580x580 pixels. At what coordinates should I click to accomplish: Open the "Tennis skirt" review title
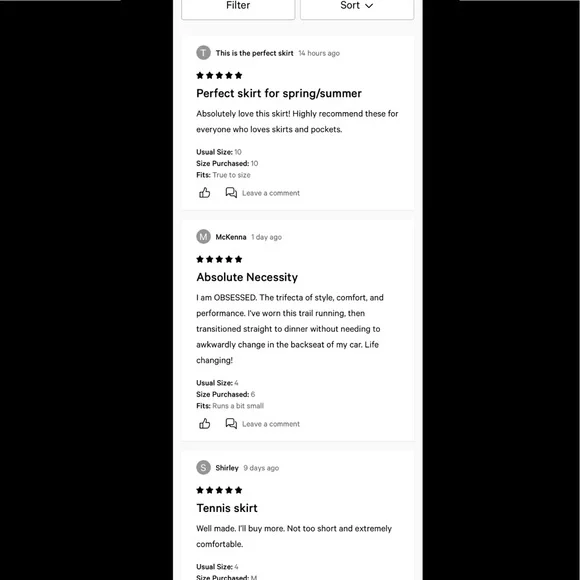pos(227,508)
